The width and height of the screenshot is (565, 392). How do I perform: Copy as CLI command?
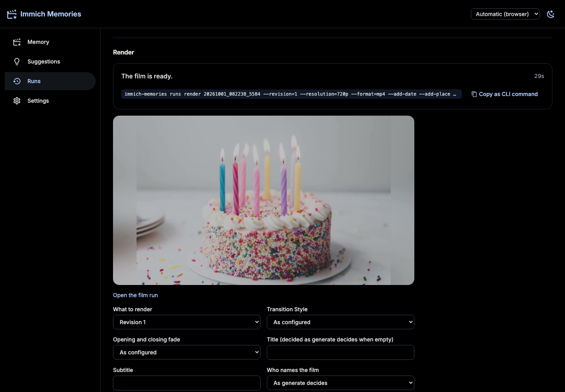point(505,94)
